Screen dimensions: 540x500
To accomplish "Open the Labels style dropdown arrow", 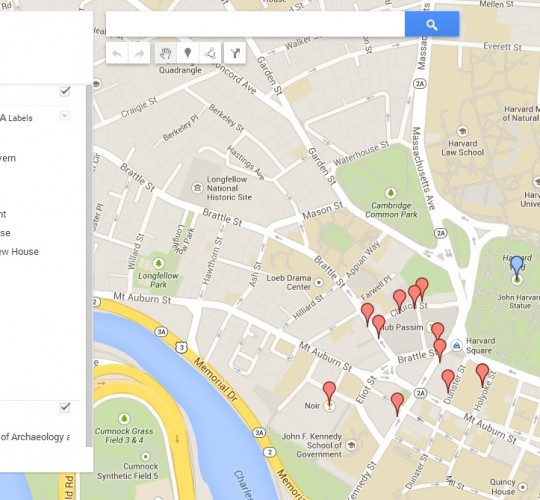I will 64,115.
